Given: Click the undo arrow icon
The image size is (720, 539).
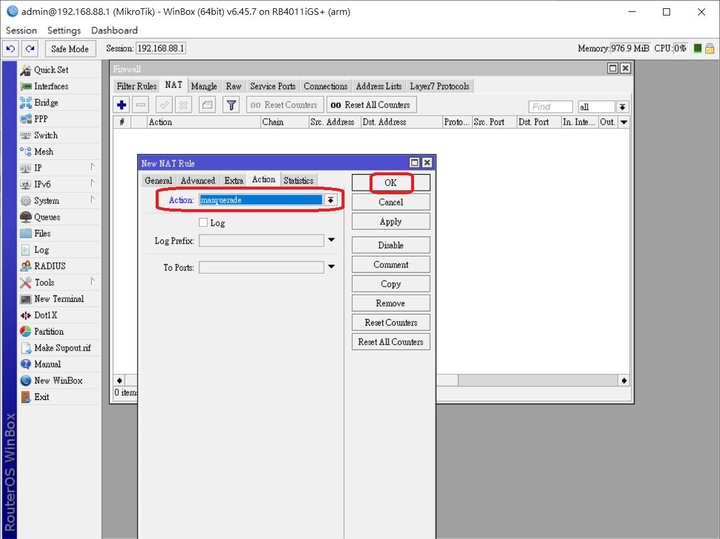Looking at the screenshot, I should pos(11,49).
